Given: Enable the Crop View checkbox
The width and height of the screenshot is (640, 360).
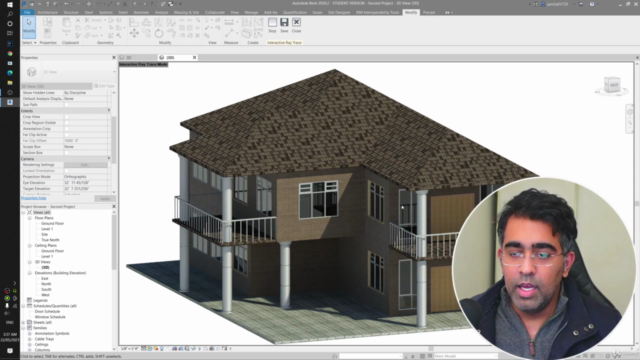Looking at the screenshot, I should [67, 117].
